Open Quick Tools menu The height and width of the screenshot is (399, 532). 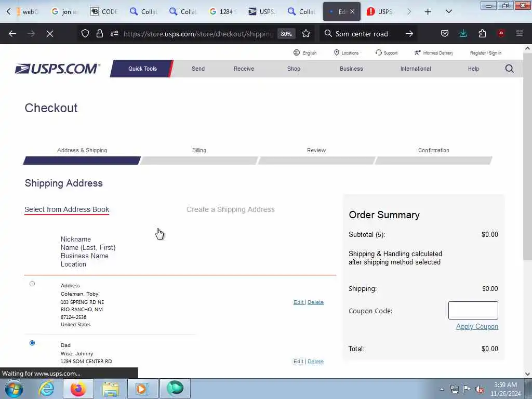pyautogui.click(x=142, y=69)
